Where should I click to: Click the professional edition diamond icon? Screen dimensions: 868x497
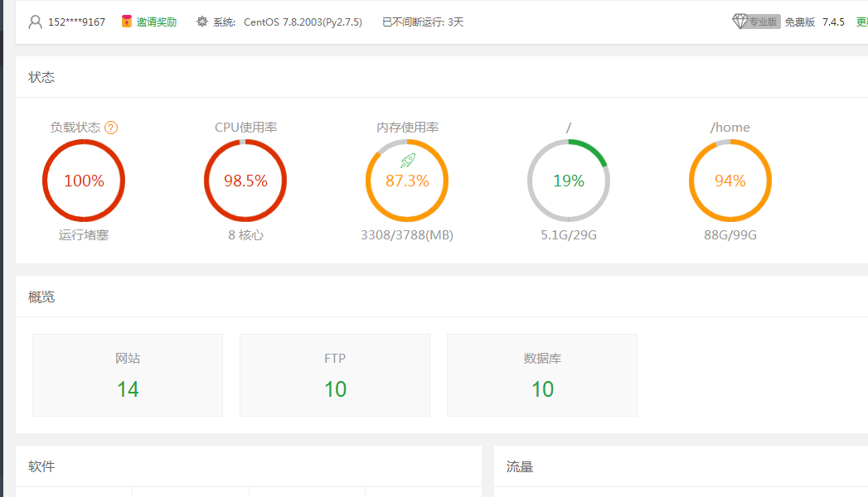[740, 22]
